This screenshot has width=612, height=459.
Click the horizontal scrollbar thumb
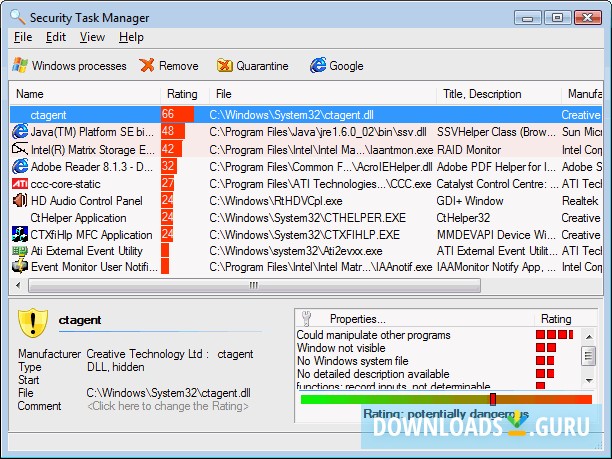[254, 285]
